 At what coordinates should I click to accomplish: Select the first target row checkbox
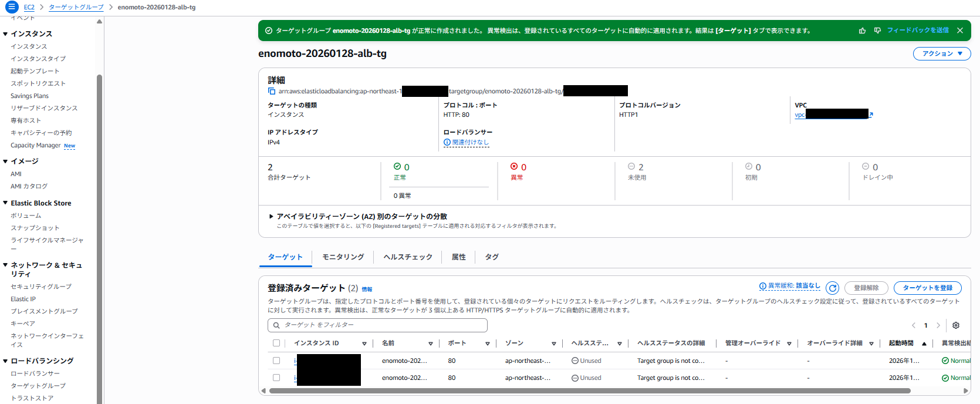pyautogui.click(x=276, y=361)
